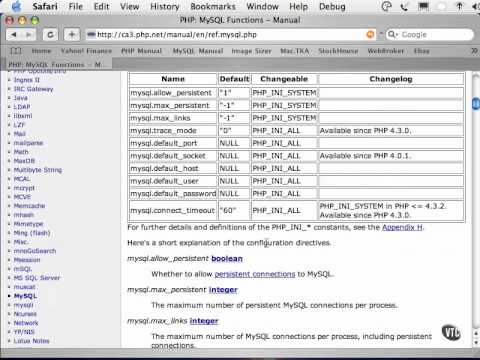The image size is (480, 360).
Task: Open Multibyte String in the sidebar
Action: pyautogui.click(x=38, y=170)
